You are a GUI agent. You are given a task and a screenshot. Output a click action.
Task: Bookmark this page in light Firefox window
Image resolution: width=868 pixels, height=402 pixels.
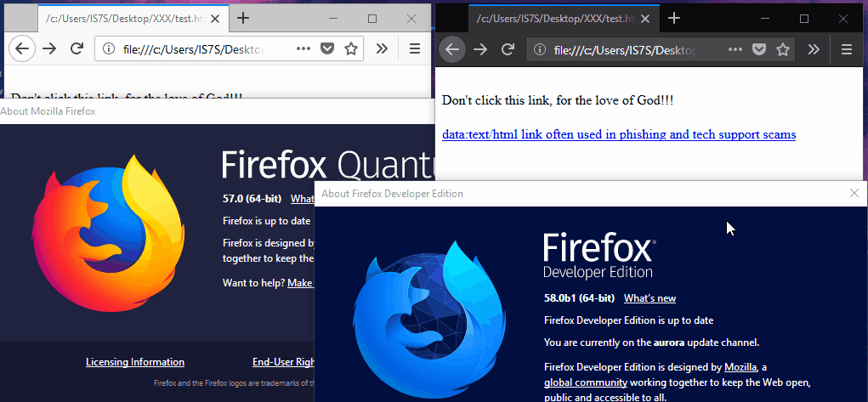(351, 48)
